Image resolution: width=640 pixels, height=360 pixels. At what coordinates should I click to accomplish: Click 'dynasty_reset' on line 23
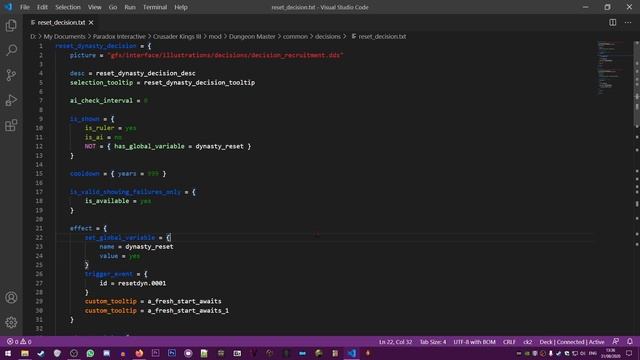[x=149, y=247]
